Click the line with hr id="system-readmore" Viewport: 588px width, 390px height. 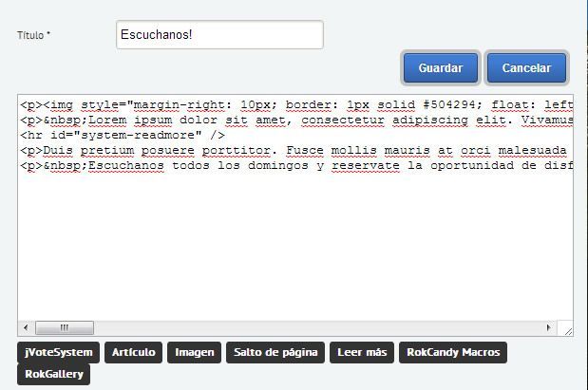coord(123,135)
